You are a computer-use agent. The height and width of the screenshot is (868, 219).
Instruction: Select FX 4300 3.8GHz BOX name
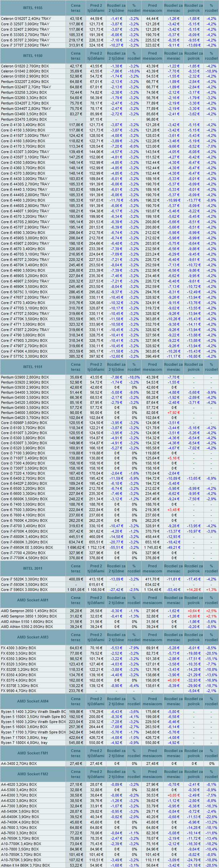tap(19, 648)
